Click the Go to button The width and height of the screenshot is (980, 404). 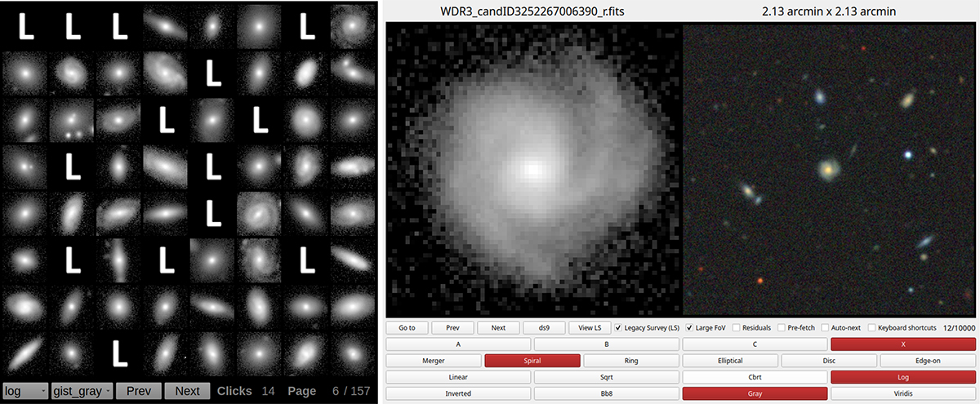[x=407, y=328]
